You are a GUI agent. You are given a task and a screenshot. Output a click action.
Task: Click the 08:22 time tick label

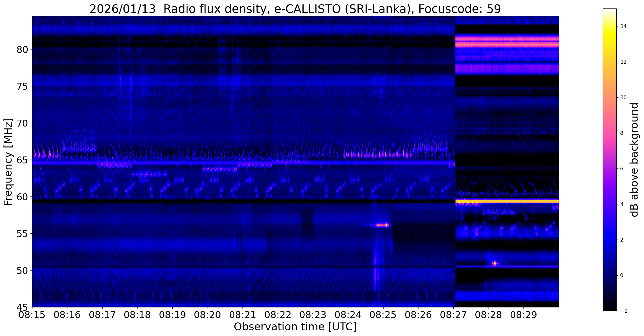point(278,315)
